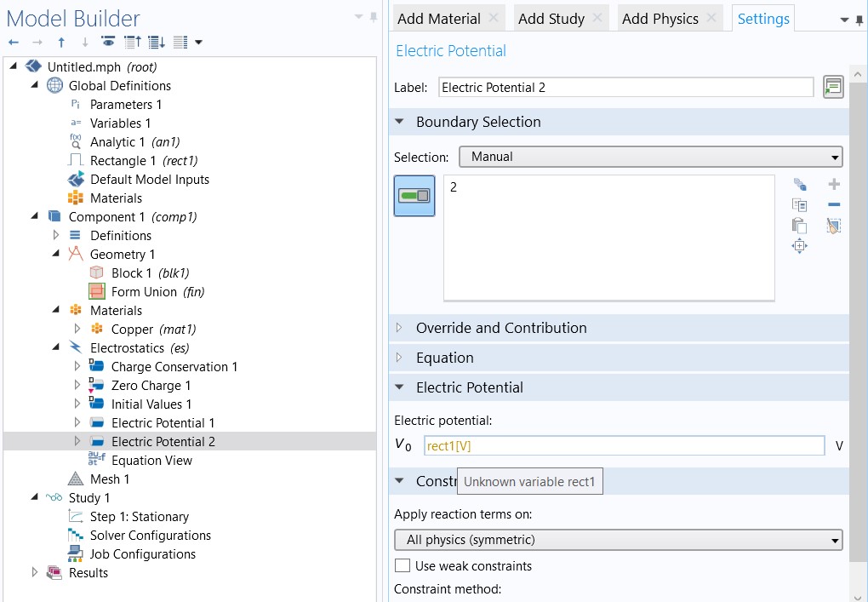Click the Zoom to Selection icon
This screenshot has height=602, width=868.
tap(799, 246)
